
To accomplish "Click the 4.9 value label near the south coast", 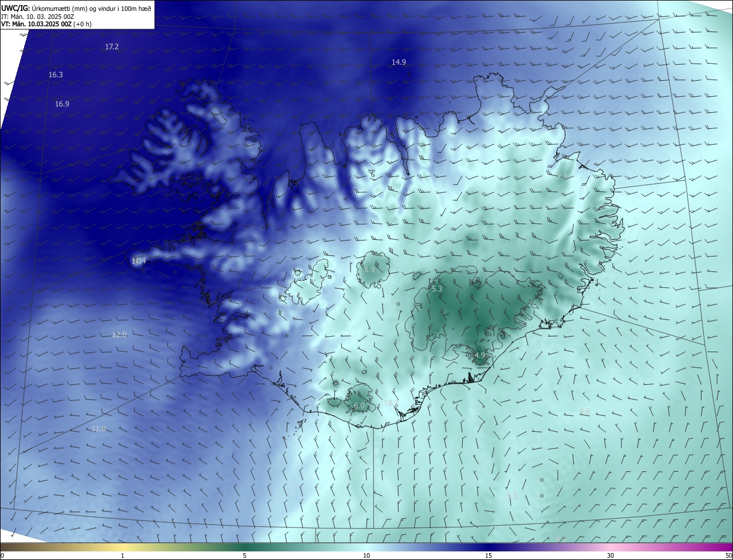I will 479,356.
